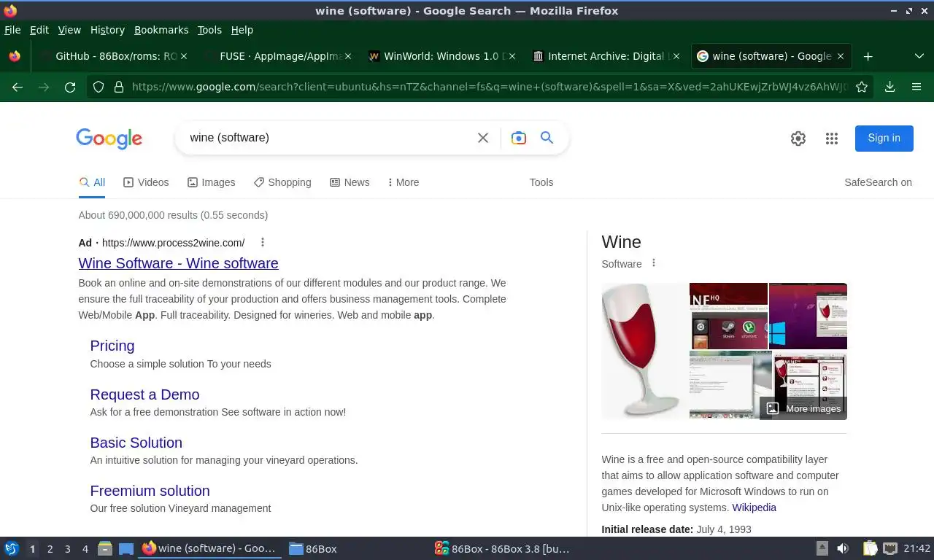Open the taskbar start menu icon

point(11,548)
